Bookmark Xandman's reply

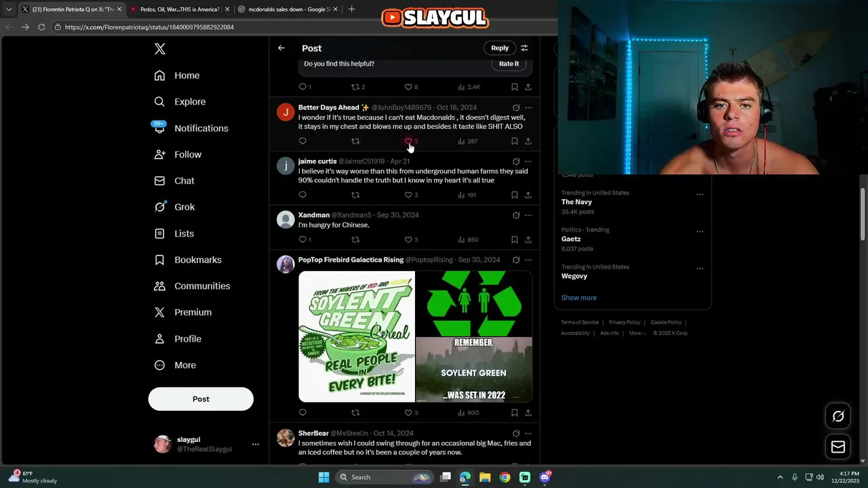pos(515,239)
